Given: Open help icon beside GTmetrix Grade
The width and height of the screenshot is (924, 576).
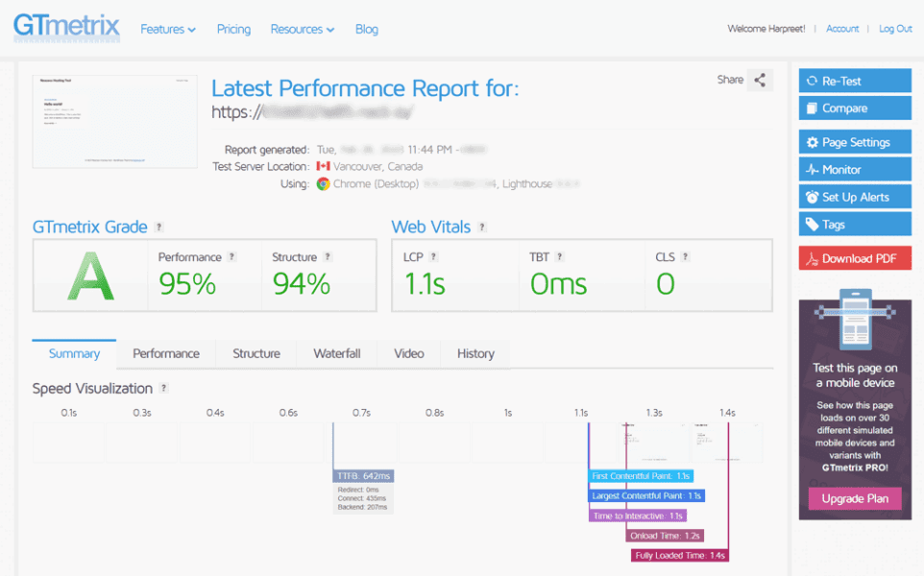Looking at the screenshot, I should click(158, 227).
